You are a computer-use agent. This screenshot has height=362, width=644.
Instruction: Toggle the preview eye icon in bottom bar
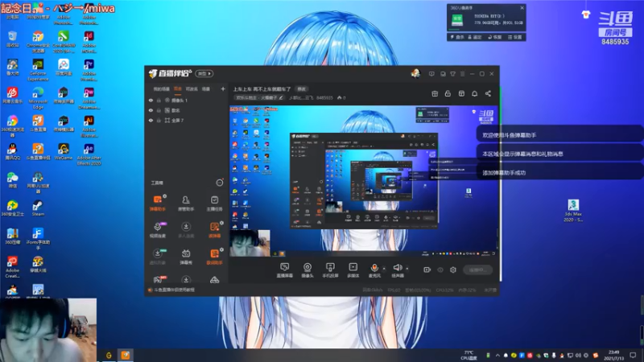[x=440, y=269]
